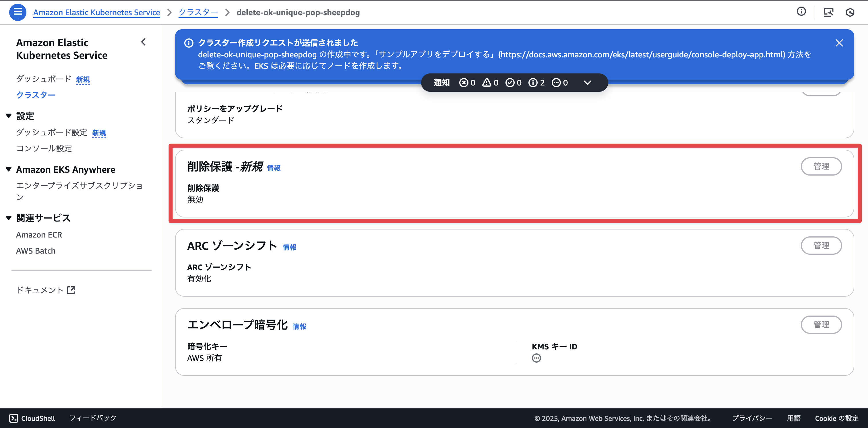Collapse the 関連サービス sidebar section
Image resolution: width=868 pixels, height=428 pixels.
(x=9, y=218)
